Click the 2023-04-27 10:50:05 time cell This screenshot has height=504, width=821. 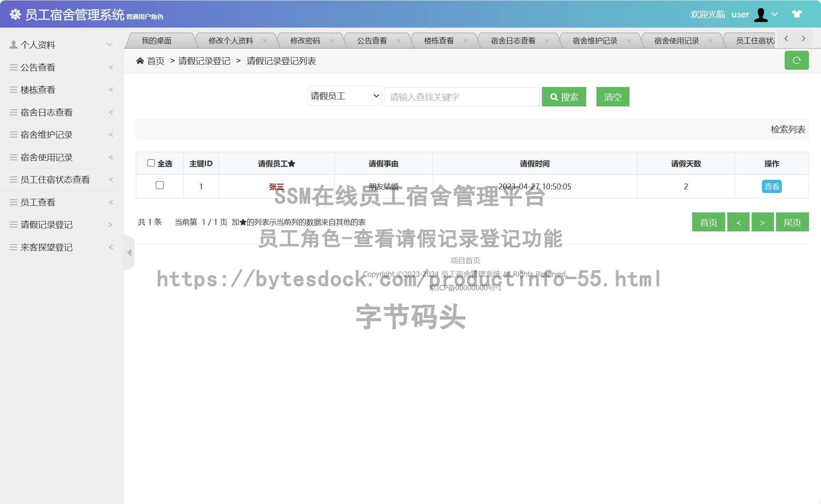pos(535,186)
